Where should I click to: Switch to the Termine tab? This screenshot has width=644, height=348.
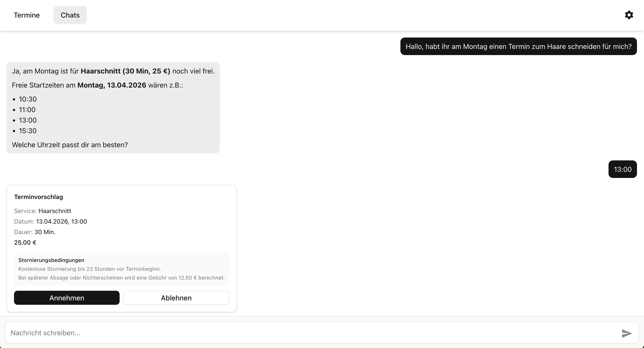pos(27,15)
